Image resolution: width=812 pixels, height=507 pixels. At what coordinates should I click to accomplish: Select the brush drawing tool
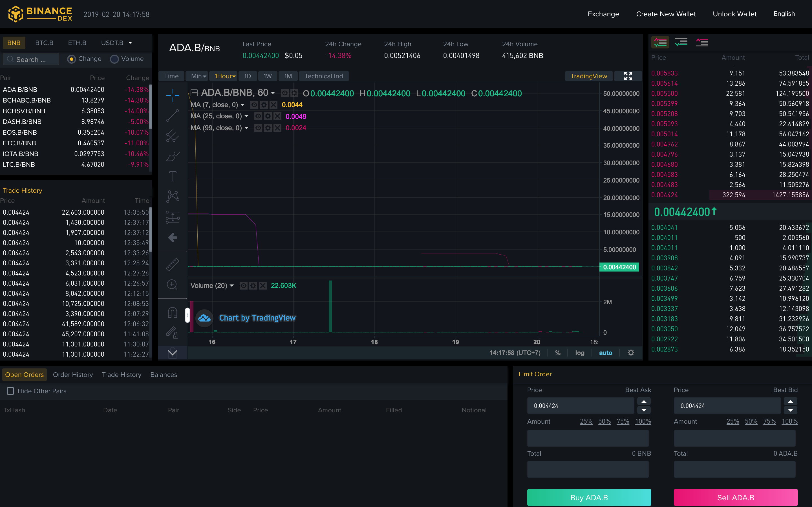click(x=173, y=156)
